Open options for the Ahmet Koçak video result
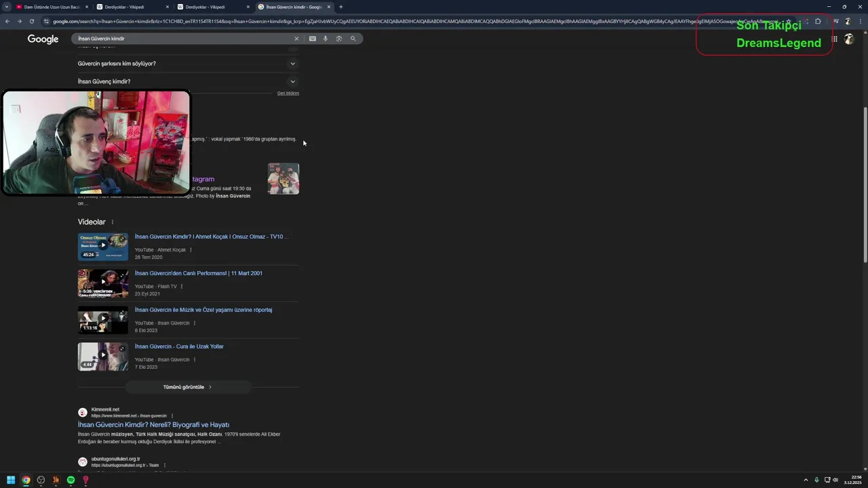 (x=191, y=250)
